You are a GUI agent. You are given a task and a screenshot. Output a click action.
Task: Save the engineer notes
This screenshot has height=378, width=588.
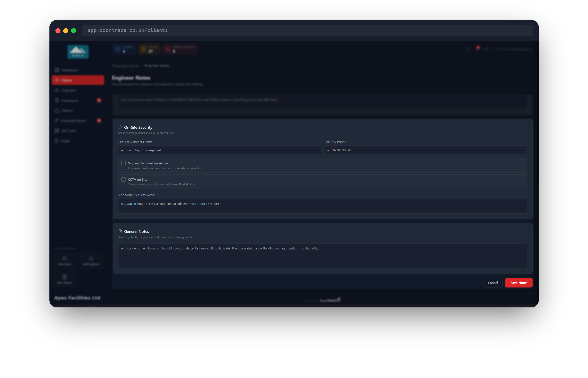tap(518, 283)
